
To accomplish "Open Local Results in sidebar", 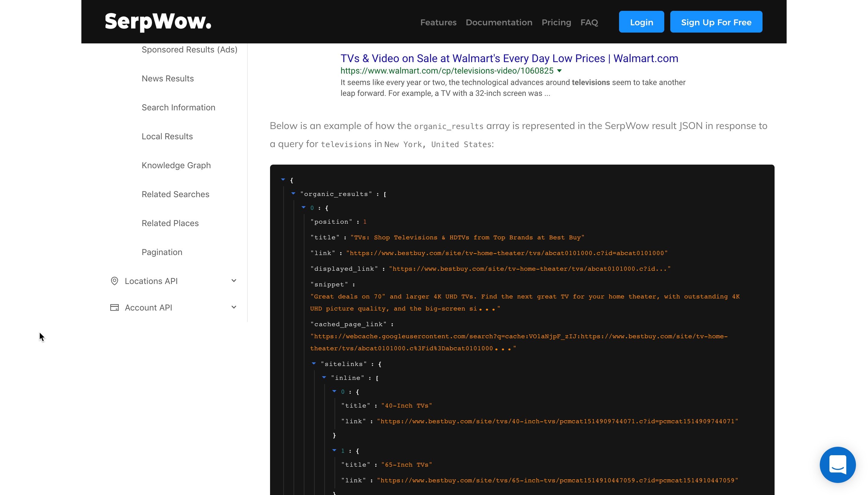I will pyautogui.click(x=167, y=136).
